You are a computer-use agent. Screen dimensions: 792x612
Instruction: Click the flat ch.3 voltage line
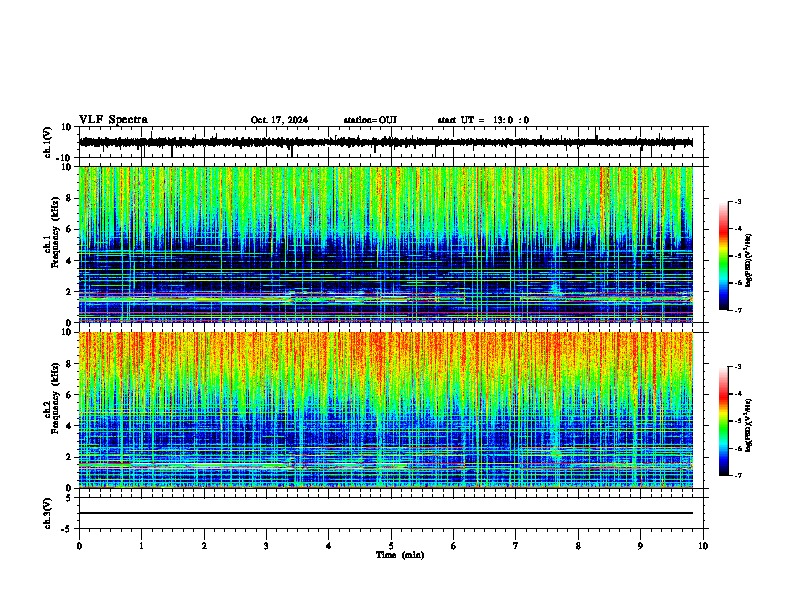(x=386, y=513)
